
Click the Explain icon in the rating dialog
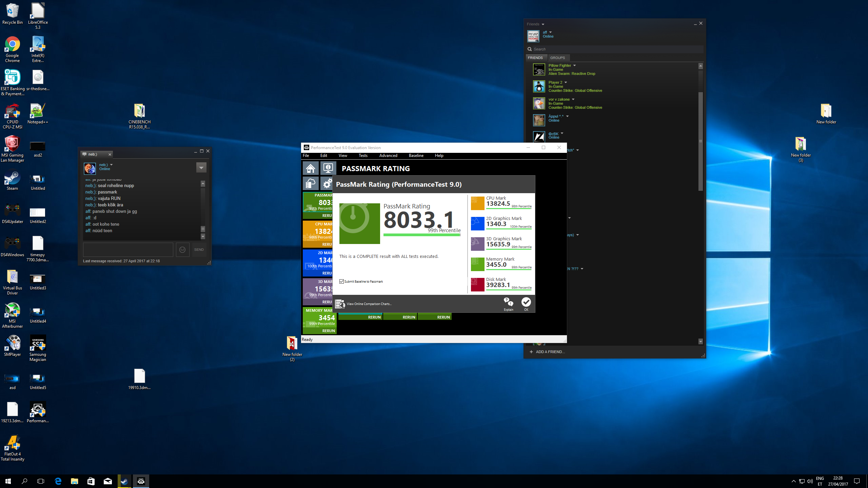pyautogui.click(x=509, y=304)
